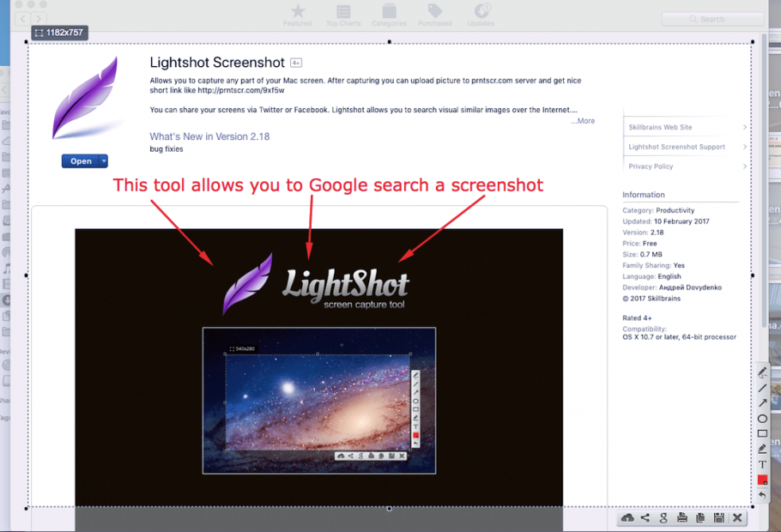Viewport: 781px width, 532px height.
Task: Switch to Purchased tab
Action: point(435,15)
